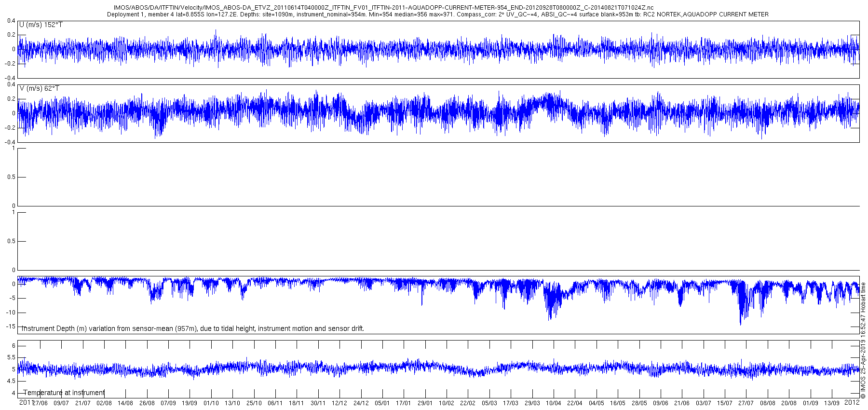Viewport: 868px width, 410px height.
Task: Click the 01/10 date tick label
Action: [211, 403]
